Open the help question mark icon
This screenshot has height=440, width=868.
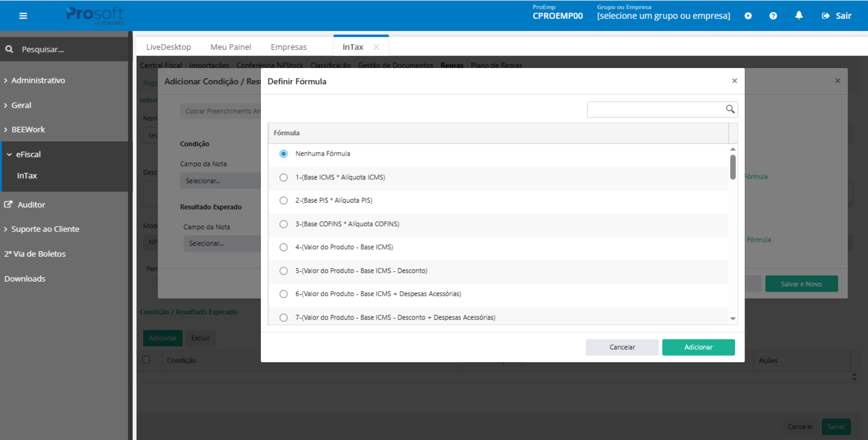click(773, 16)
